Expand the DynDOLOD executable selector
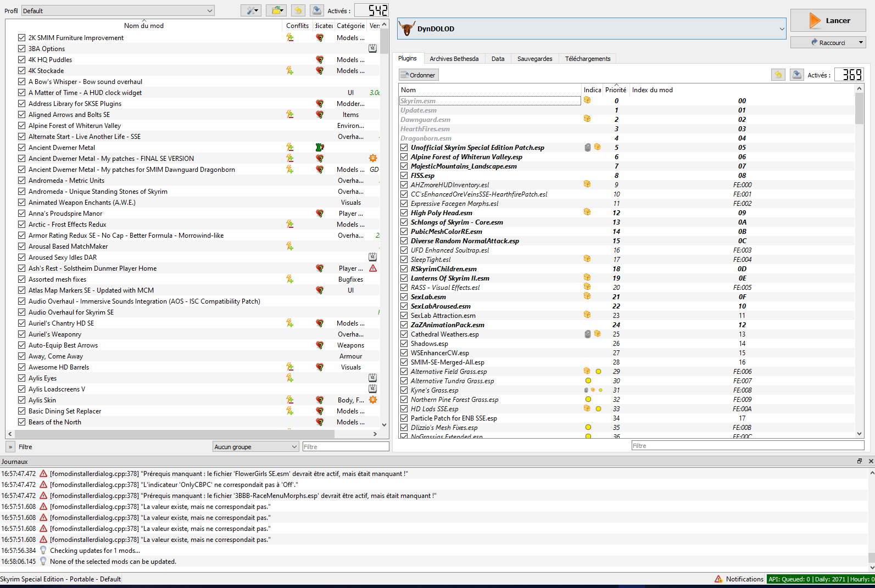 (592, 29)
